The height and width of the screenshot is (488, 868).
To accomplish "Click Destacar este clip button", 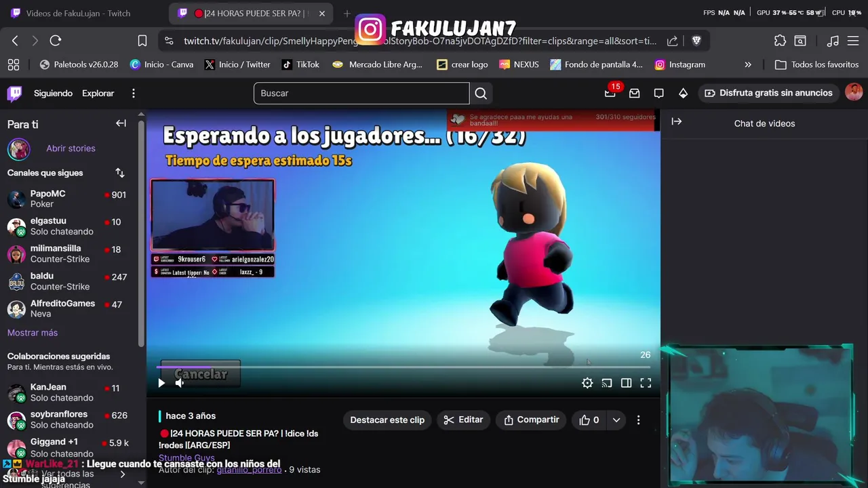I will (x=387, y=420).
